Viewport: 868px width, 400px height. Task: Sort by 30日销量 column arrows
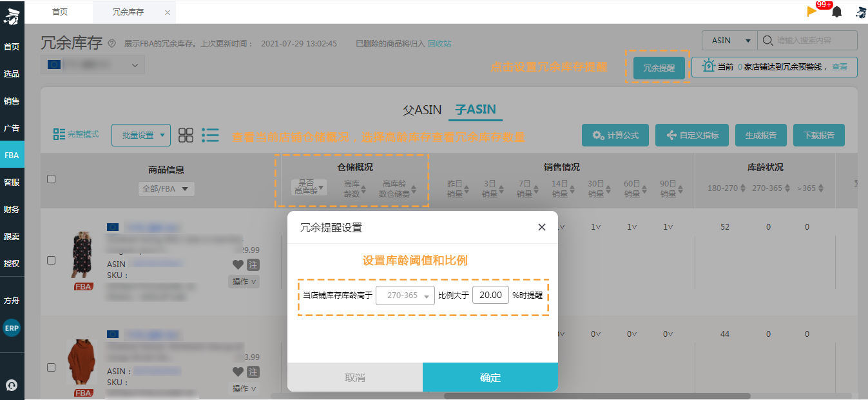click(x=608, y=190)
